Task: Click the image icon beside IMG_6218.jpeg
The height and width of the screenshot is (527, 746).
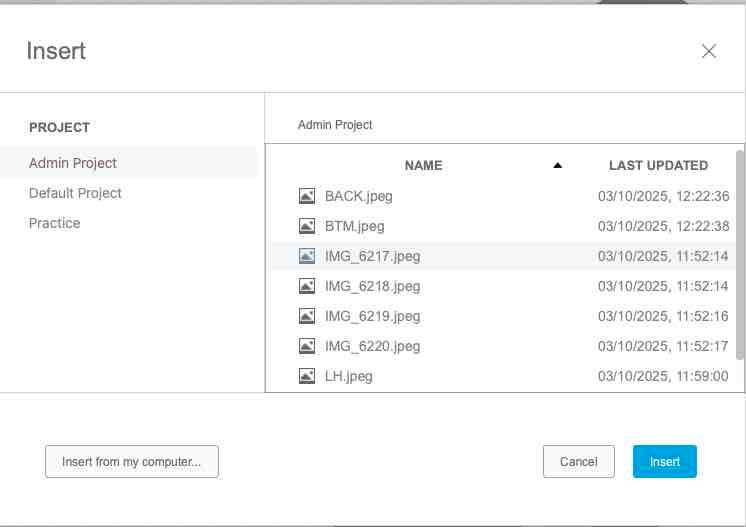Action: click(x=307, y=286)
